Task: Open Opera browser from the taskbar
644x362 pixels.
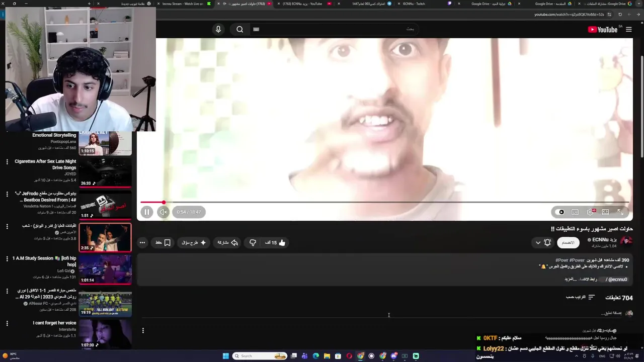Action: 350,356
